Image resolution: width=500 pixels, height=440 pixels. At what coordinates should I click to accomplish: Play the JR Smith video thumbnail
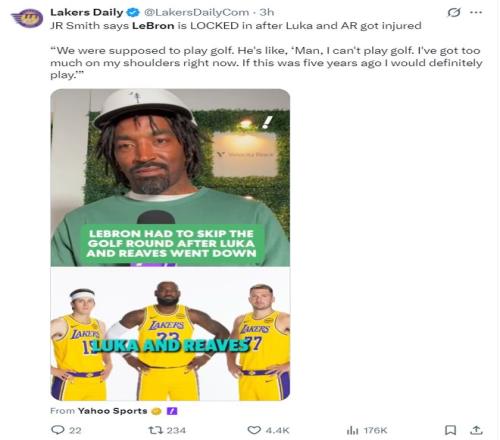click(x=170, y=177)
